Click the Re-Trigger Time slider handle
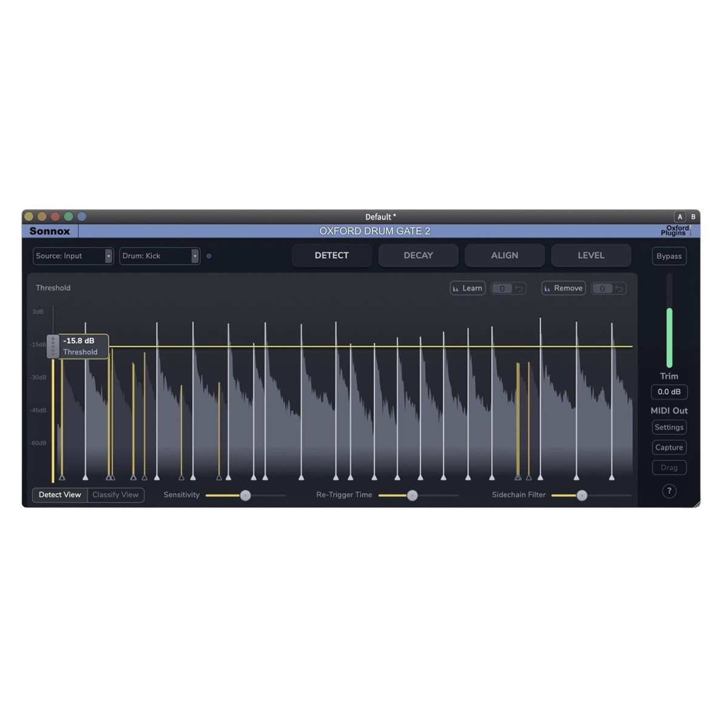This screenshot has height=728, width=728. click(412, 496)
